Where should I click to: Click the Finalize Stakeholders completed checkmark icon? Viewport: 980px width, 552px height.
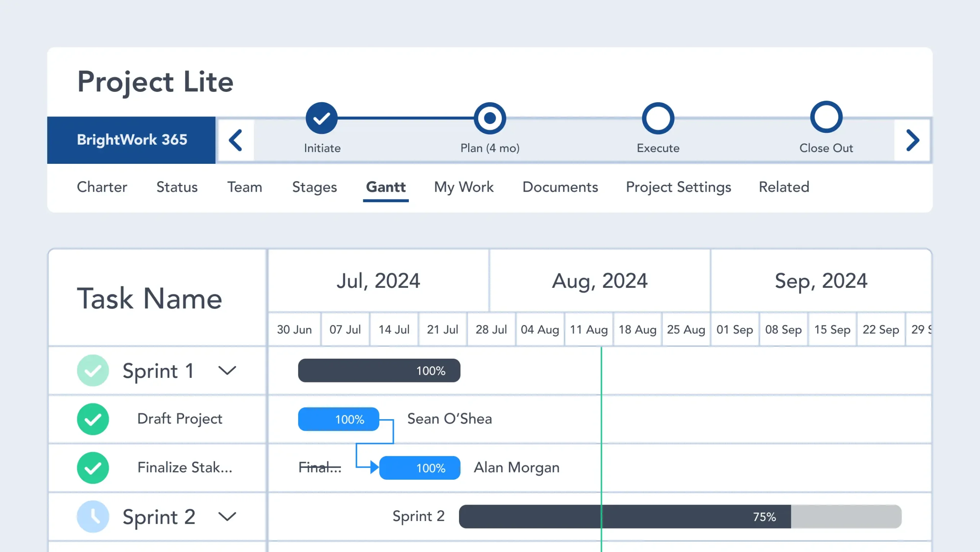click(93, 467)
